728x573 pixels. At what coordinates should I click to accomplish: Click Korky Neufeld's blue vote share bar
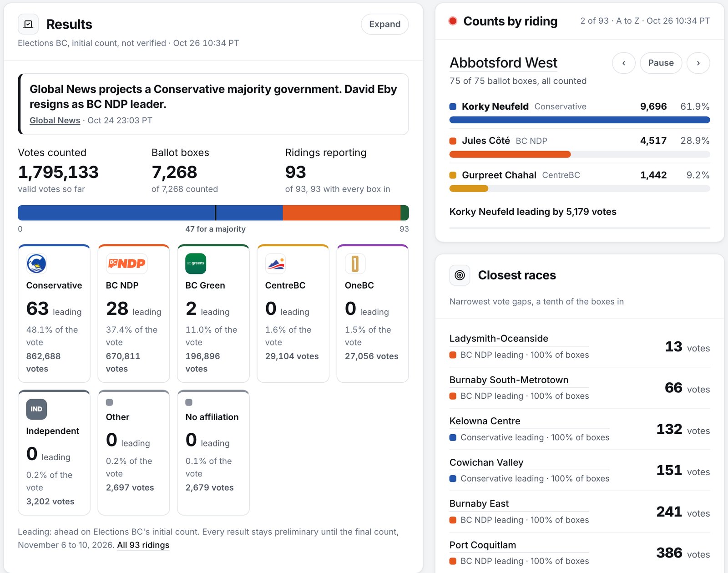(580, 120)
